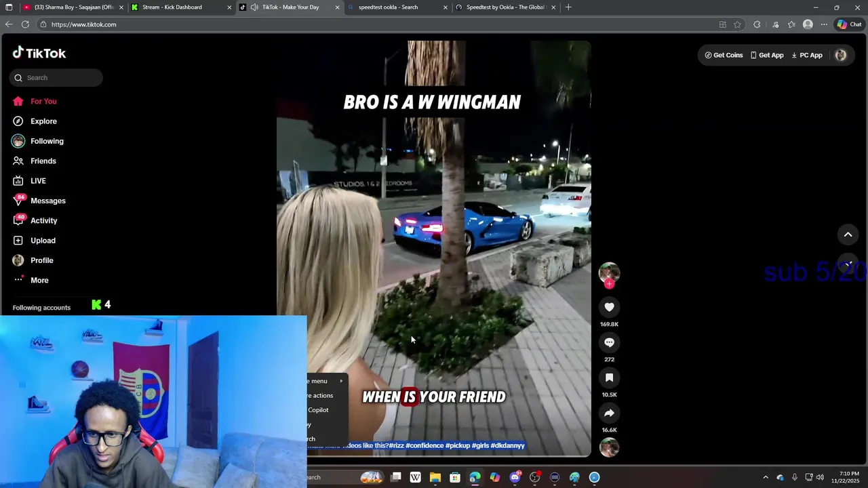Open Microsoft Store from taskbar
This screenshot has height=488, width=868.
click(455, 477)
